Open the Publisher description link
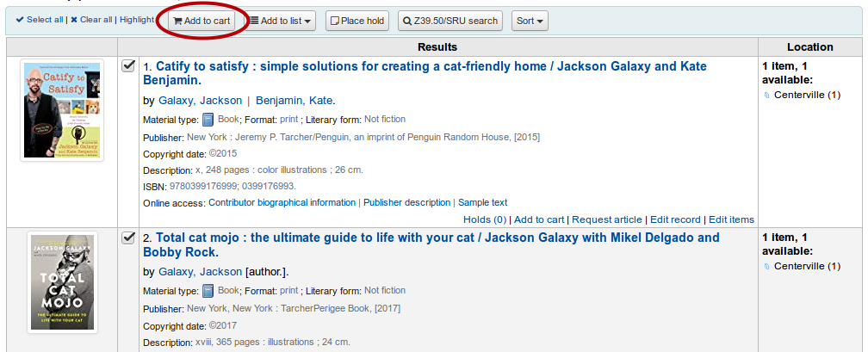Image resolution: width=868 pixels, height=352 pixels. click(x=406, y=202)
